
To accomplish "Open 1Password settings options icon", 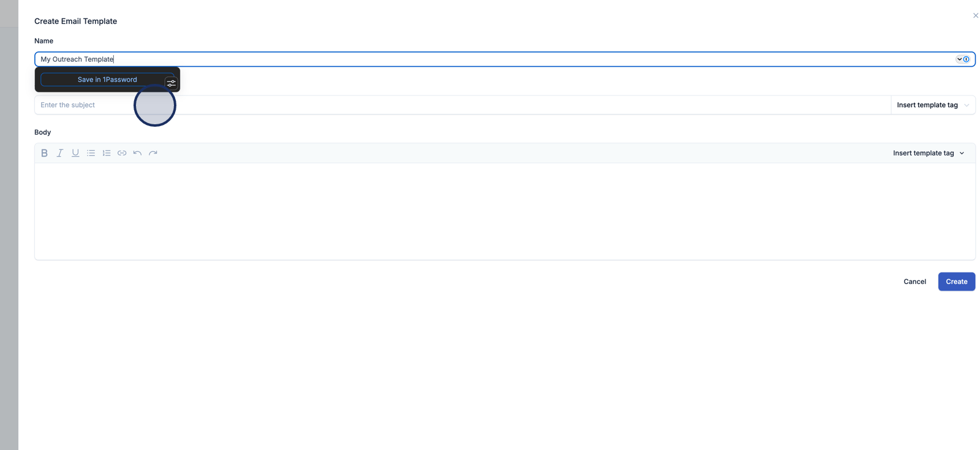I will 171,83.
